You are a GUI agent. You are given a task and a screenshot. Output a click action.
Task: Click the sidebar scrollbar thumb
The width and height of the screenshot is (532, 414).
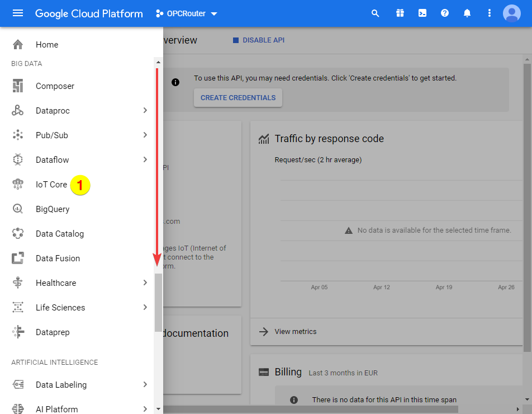click(x=158, y=302)
